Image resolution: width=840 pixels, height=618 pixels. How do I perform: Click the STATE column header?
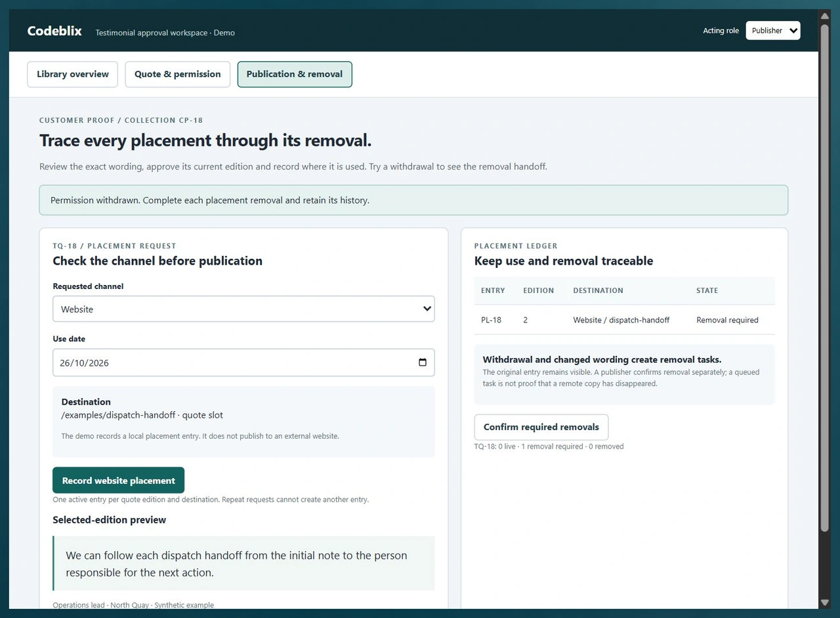(707, 290)
